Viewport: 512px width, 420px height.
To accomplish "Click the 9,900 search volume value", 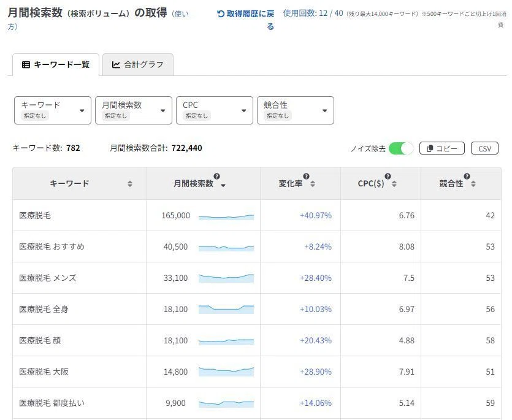I will coord(175,403).
